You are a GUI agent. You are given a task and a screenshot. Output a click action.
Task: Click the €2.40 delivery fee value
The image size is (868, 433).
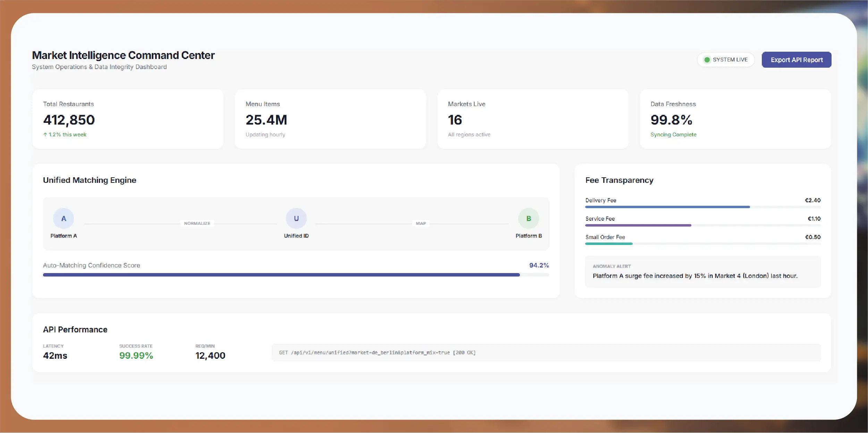pos(812,200)
